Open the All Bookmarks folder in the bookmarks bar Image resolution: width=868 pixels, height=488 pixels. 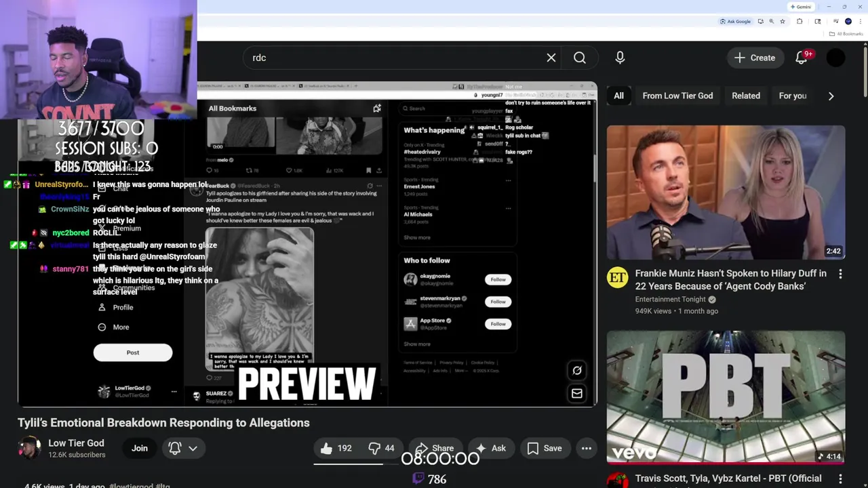click(846, 34)
